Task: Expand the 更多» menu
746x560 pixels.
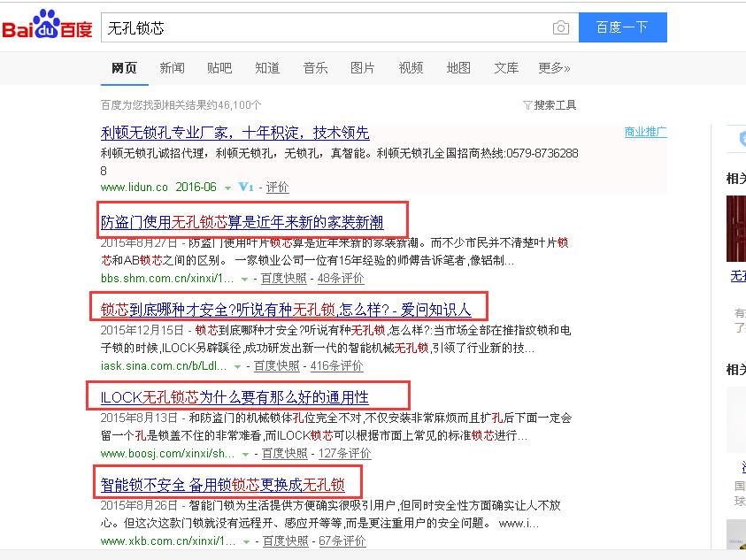Action: [x=554, y=68]
